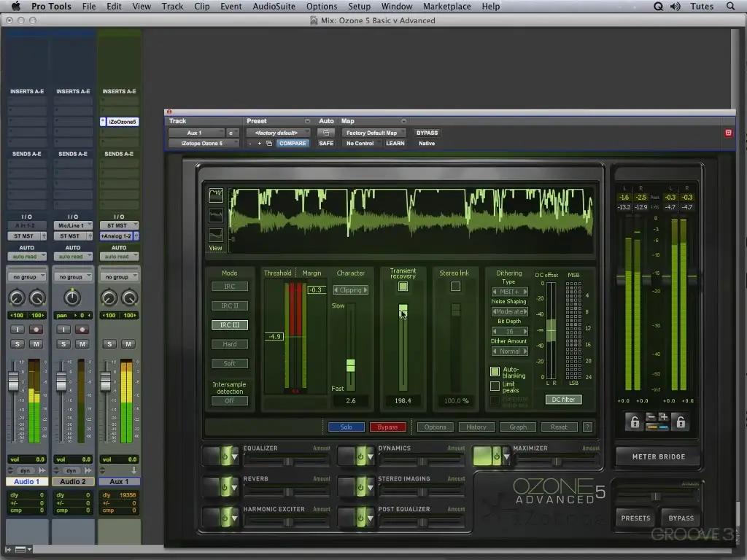This screenshot has height=560, width=747.
Task: Open the Event menu
Action: click(231, 6)
